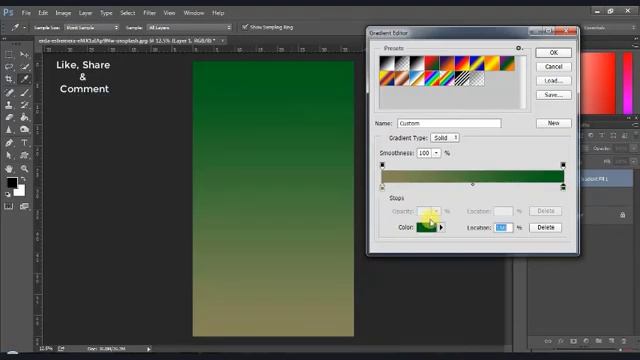Image resolution: width=640 pixels, height=360 pixels.
Task: Select the Brush tool
Action: tap(24, 92)
